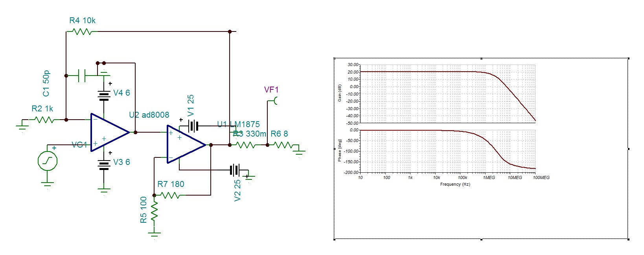This screenshot has width=644, height=255.
Task: Click the 1MEG frequency axis tick label
Action: click(x=489, y=177)
